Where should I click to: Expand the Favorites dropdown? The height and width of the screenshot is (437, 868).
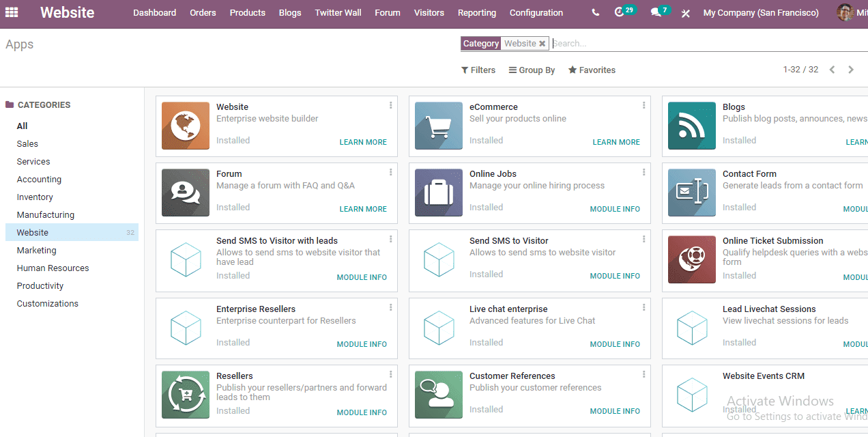(x=592, y=70)
